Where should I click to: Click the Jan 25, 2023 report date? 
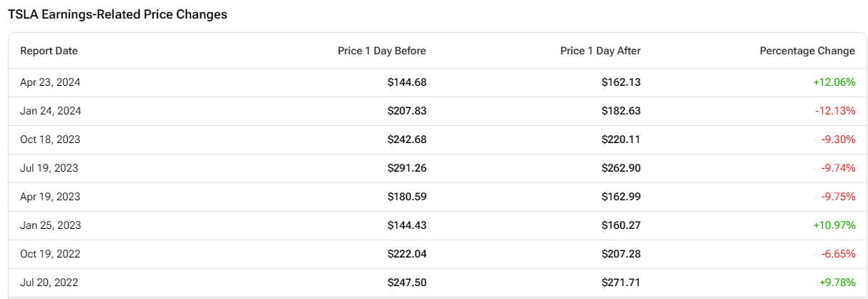click(x=50, y=225)
